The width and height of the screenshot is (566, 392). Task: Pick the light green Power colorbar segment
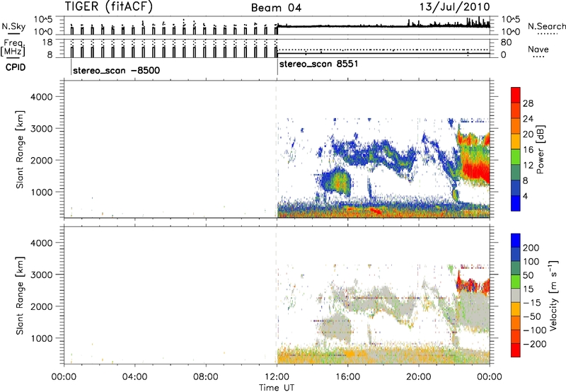pos(516,157)
